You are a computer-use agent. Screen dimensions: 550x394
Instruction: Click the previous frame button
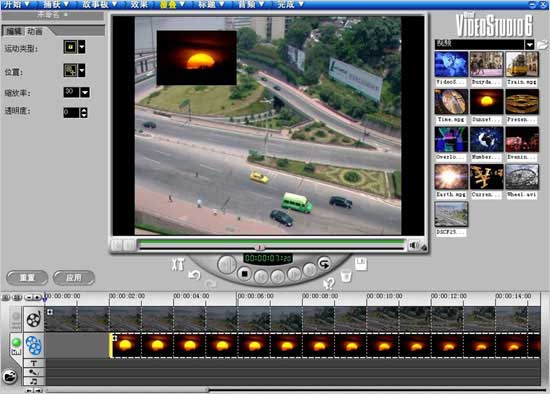[x=277, y=277]
